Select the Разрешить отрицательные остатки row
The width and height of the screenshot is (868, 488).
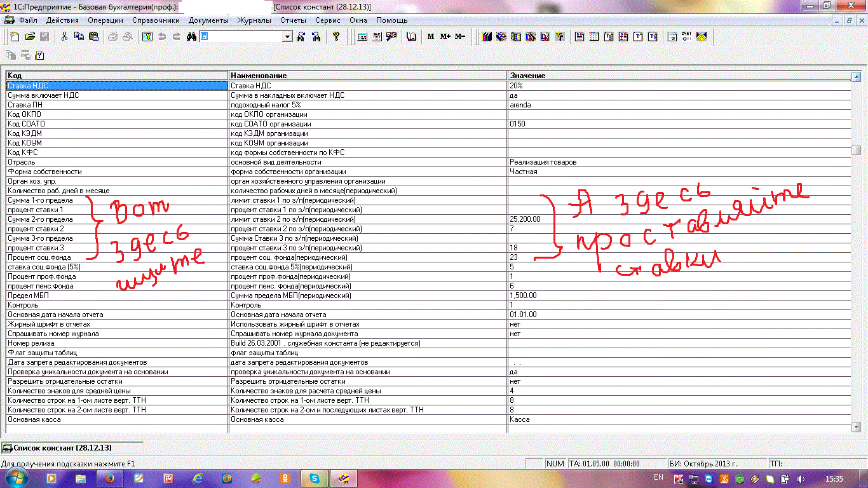tap(428, 381)
